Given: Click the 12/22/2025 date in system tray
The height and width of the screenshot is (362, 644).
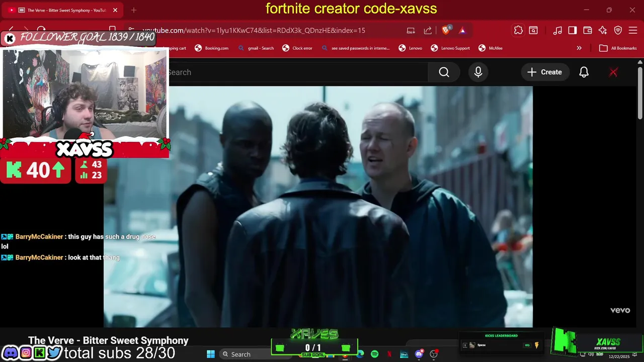Looking at the screenshot, I should point(619,356).
